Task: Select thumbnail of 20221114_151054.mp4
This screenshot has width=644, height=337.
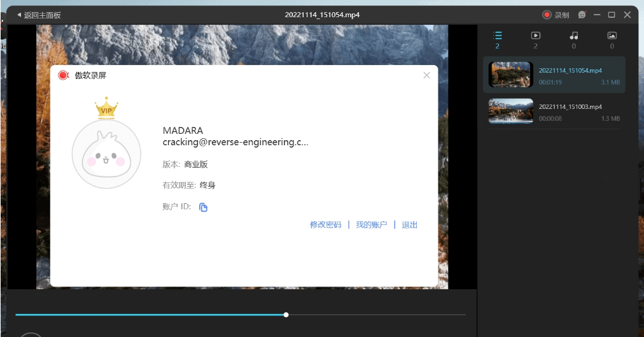Action: pos(511,75)
